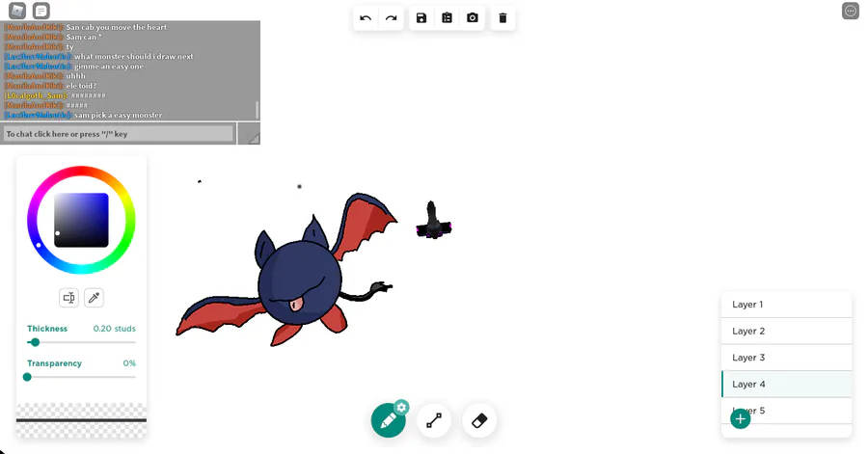The width and height of the screenshot is (868, 454).
Task: Click the 0% transparency value
Action: pos(129,363)
